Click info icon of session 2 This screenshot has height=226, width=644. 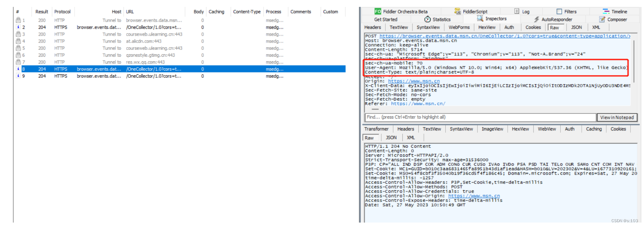[x=18, y=27]
